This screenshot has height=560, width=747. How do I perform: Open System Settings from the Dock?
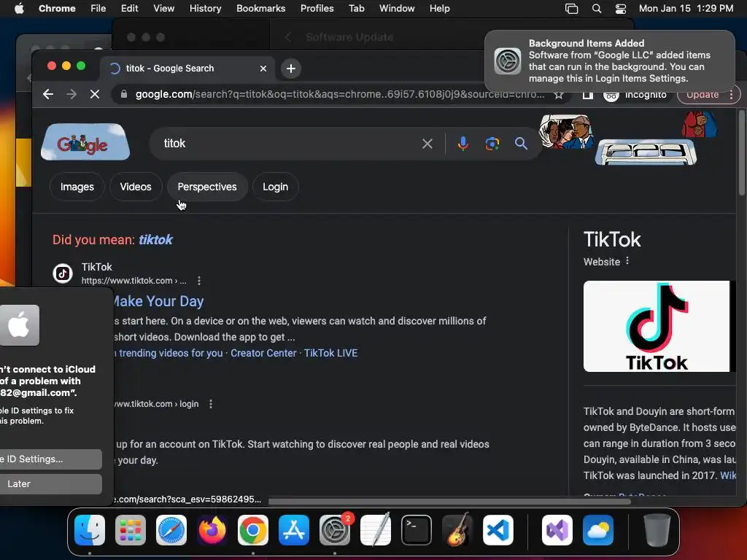tap(334, 530)
